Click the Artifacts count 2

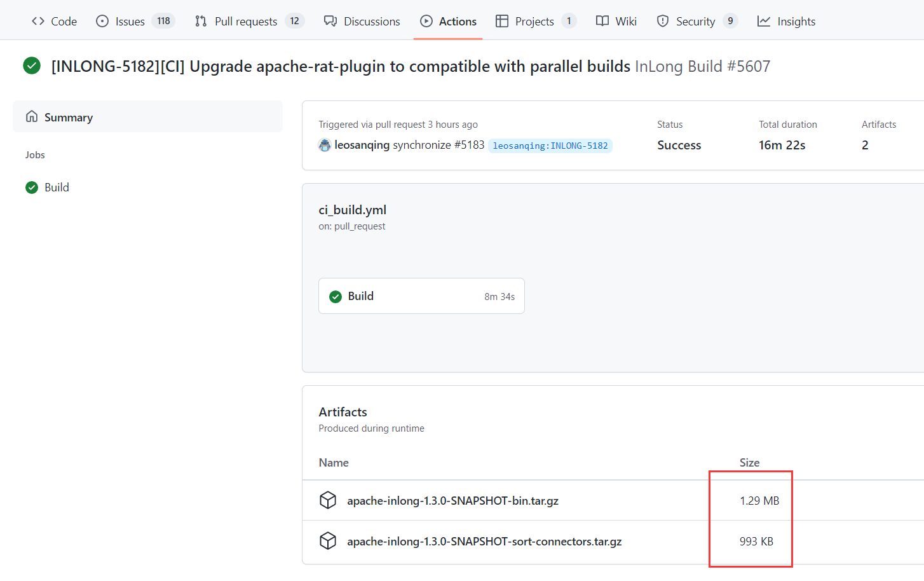865,145
